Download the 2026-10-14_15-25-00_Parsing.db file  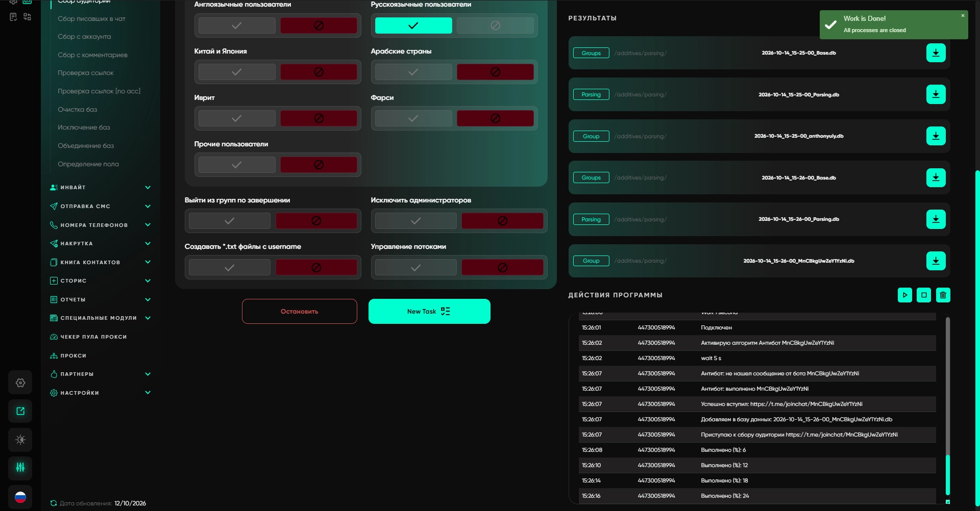point(936,94)
